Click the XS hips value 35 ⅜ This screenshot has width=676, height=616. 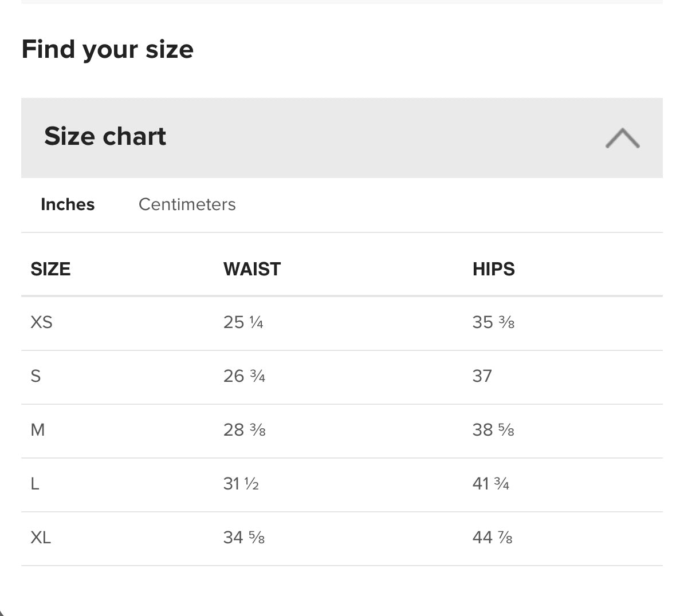[x=493, y=322]
